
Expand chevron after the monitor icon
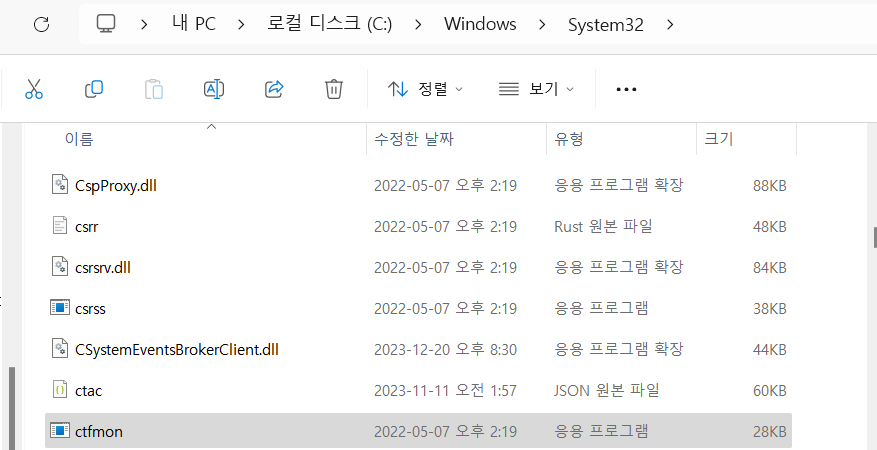pos(144,25)
